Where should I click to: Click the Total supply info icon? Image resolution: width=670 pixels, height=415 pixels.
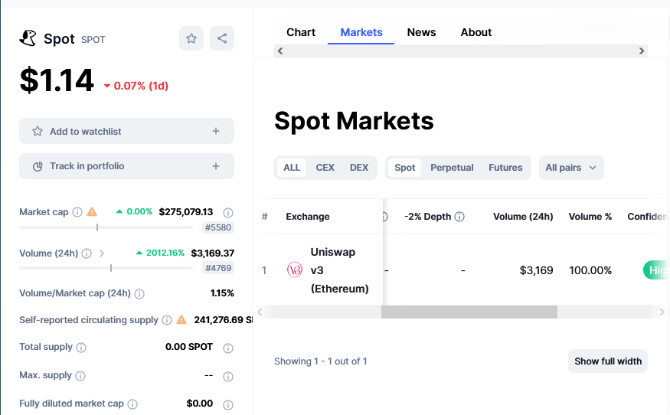point(81,347)
